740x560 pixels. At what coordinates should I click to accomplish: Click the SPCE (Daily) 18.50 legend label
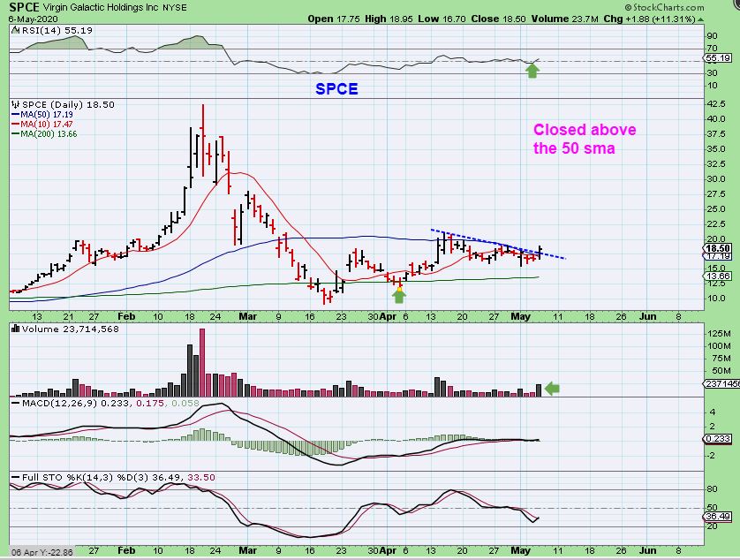[x=68, y=104]
